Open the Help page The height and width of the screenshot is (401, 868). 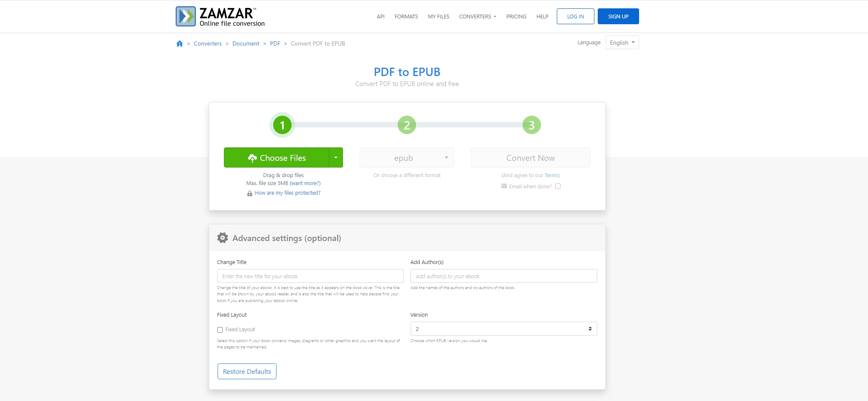(542, 17)
